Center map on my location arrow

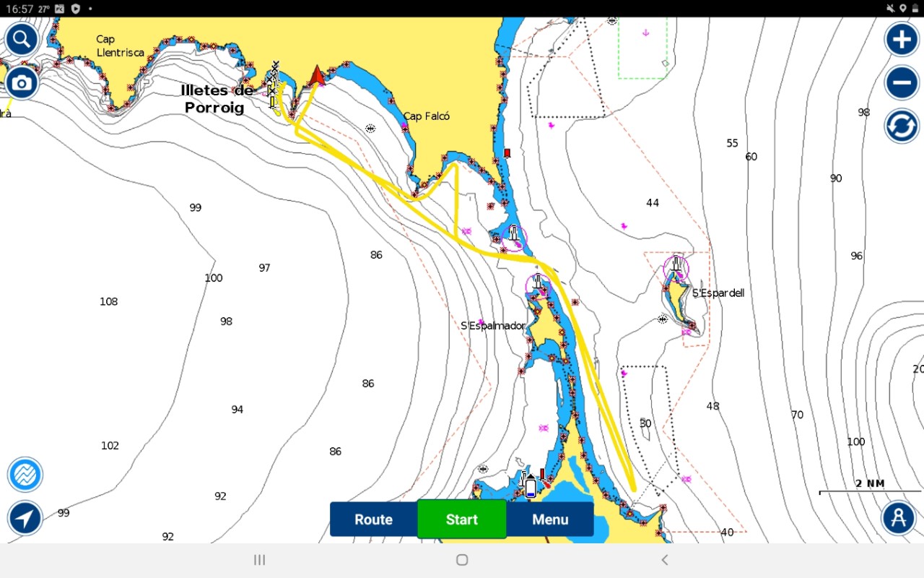25,518
